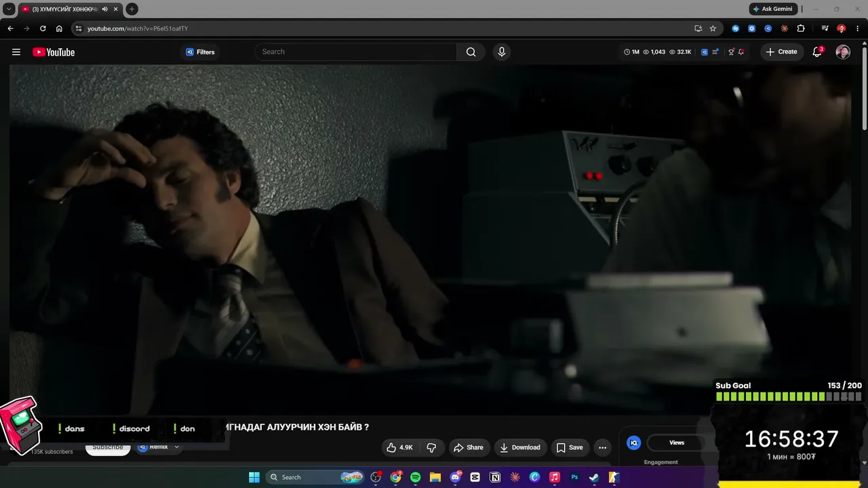Click Ask Gemini button
The height and width of the screenshot is (488, 868).
(x=772, y=9)
